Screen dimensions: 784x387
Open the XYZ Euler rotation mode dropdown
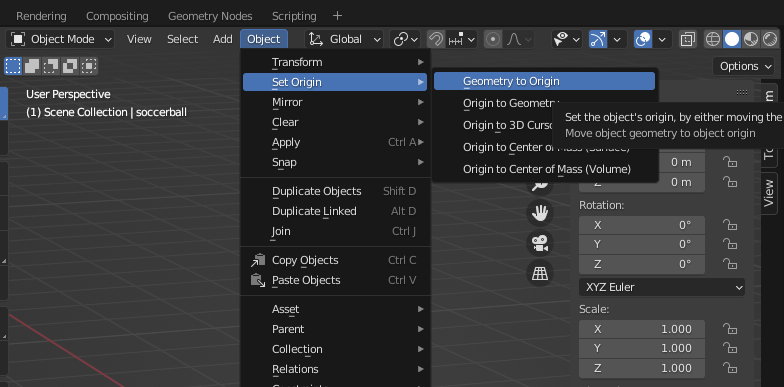tap(662, 288)
